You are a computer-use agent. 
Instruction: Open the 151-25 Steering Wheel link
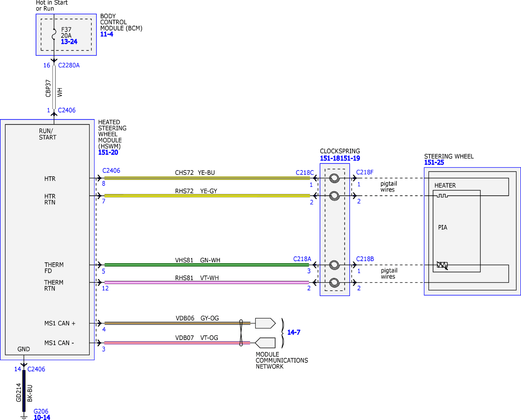(434, 162)
